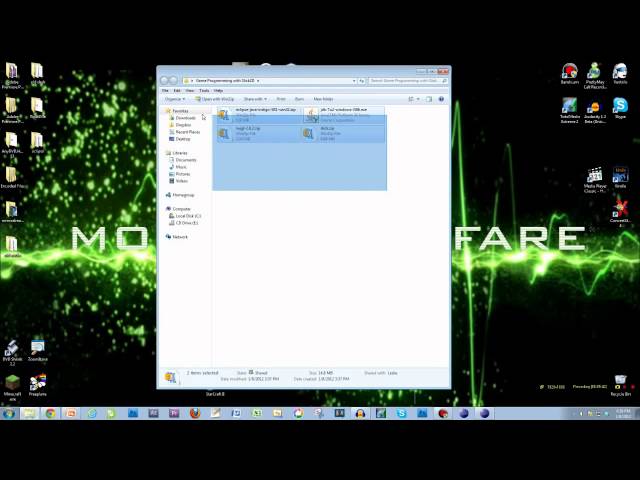Select Libraries in the navigation pane
The width and height of the screenshot is (640, 480).
(x=180, y=153)
